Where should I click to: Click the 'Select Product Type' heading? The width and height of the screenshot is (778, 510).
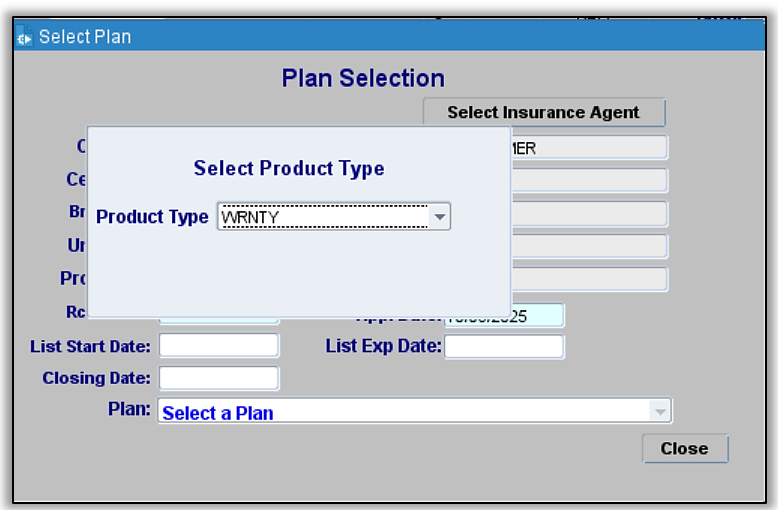(x=289, y=168)
